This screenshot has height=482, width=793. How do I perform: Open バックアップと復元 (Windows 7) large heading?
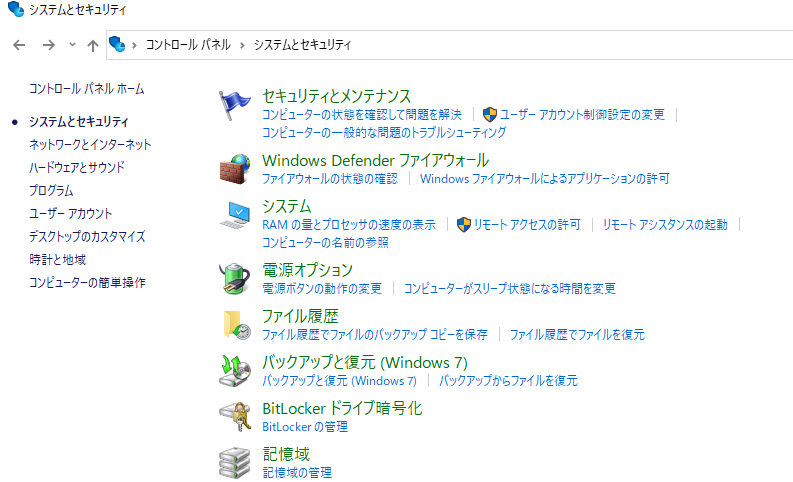pos(365,362)
